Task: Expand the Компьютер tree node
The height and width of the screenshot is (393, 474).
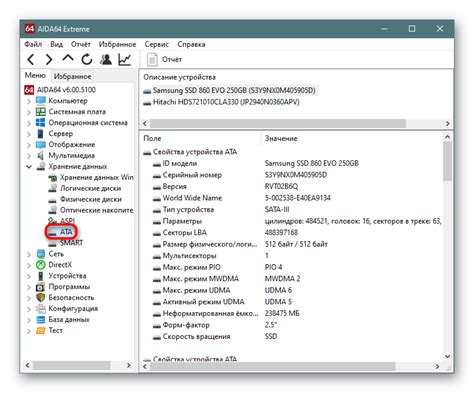Action: [29, 101]
